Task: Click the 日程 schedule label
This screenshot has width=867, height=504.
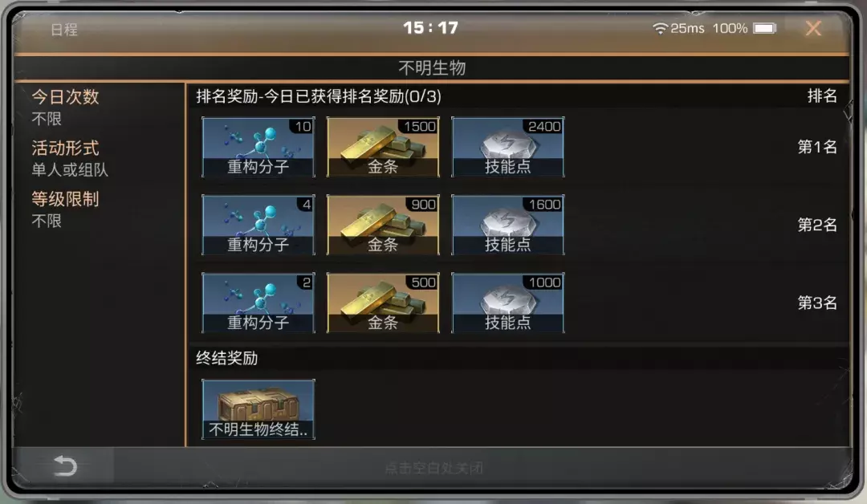Action: click(64, 30)
